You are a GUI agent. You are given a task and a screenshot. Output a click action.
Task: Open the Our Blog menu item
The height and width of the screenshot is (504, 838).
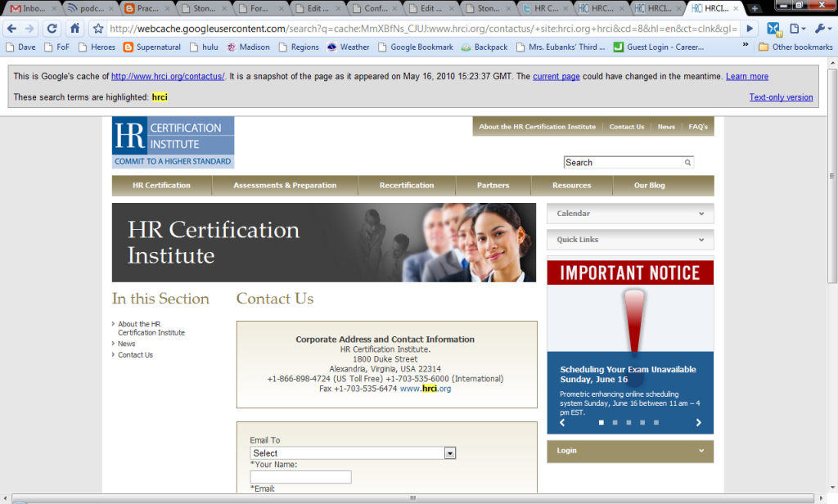coord(649,186)
